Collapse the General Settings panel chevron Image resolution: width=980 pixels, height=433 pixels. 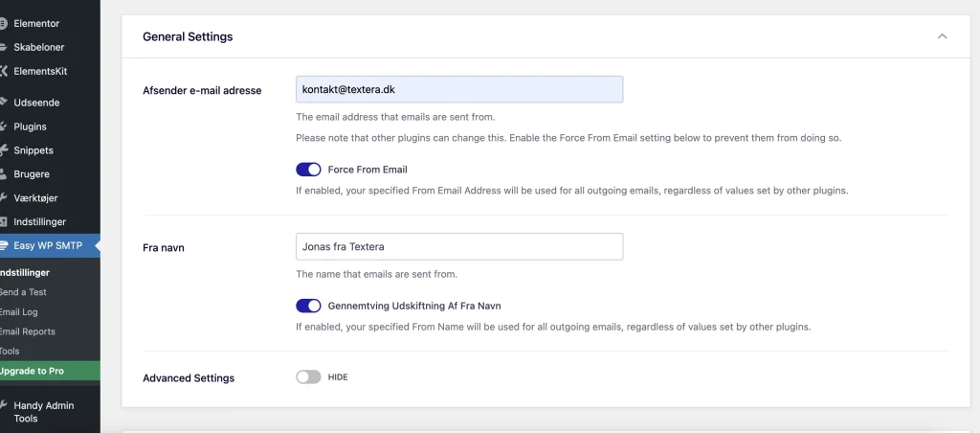click(942, 36)
